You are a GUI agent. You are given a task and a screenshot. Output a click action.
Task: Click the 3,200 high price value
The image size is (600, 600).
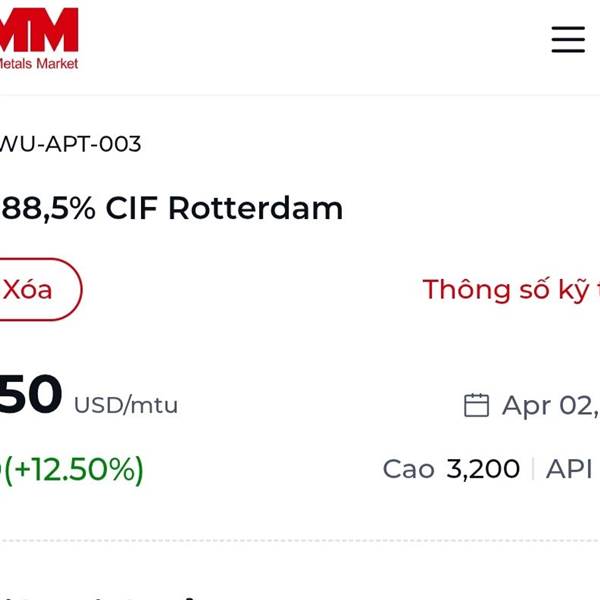pos(483,469)
